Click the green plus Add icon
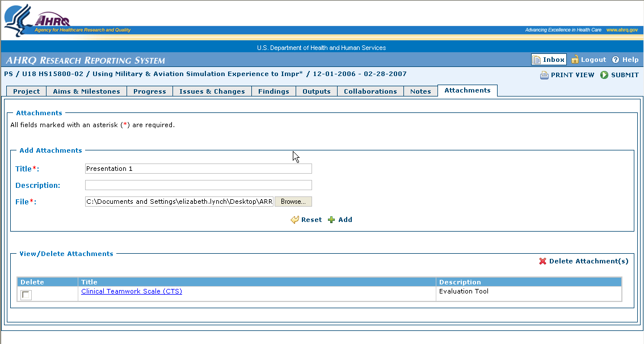Screen dimensions: 644x344 [331, 220]
